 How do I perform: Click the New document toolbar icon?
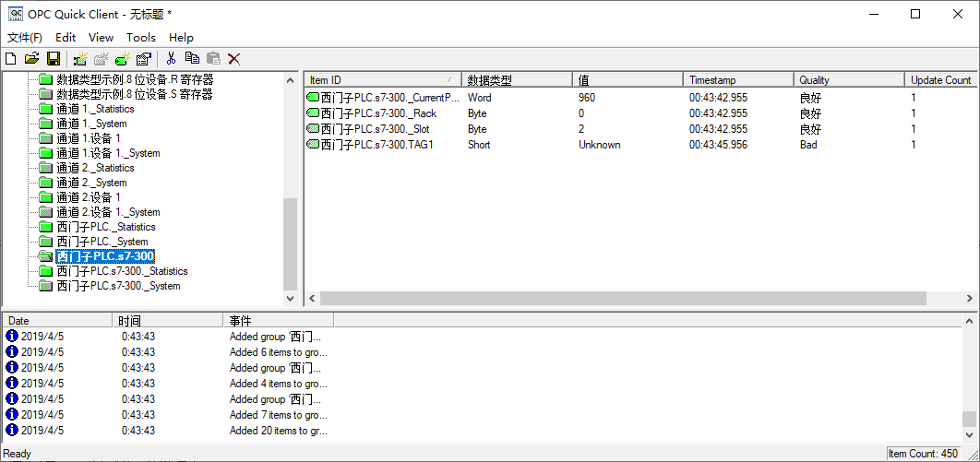pos(11,59)
